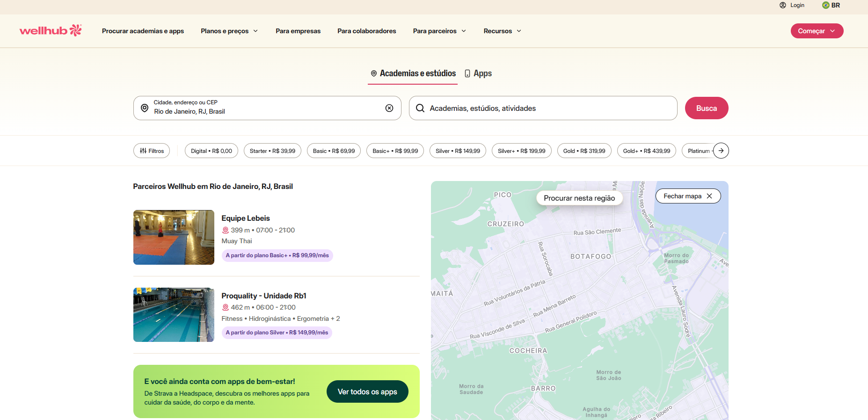Image resolution: width=868 pixels, height=420 pixels.
Task: Toggle the Gold R$ 319,99 plan filter
Action: (584, 151)
